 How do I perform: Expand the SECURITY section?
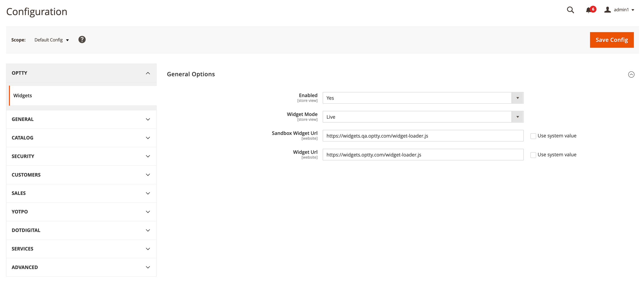[x=81, y=156]
